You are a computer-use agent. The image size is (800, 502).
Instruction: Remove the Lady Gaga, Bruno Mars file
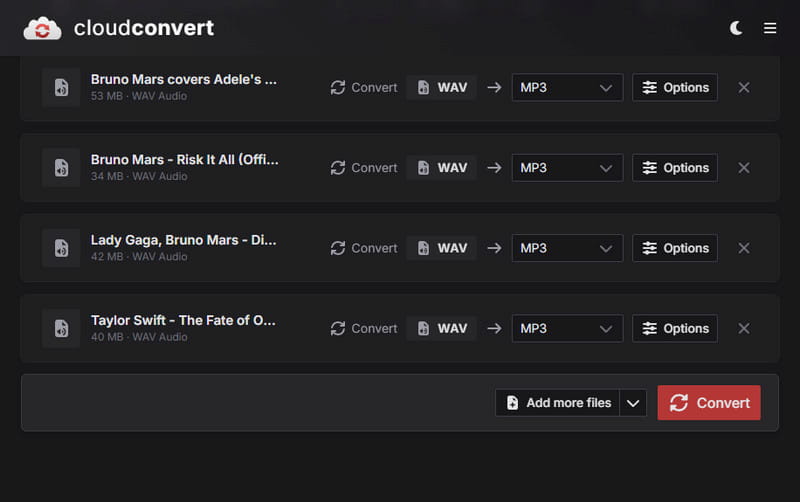pos(744,248)
